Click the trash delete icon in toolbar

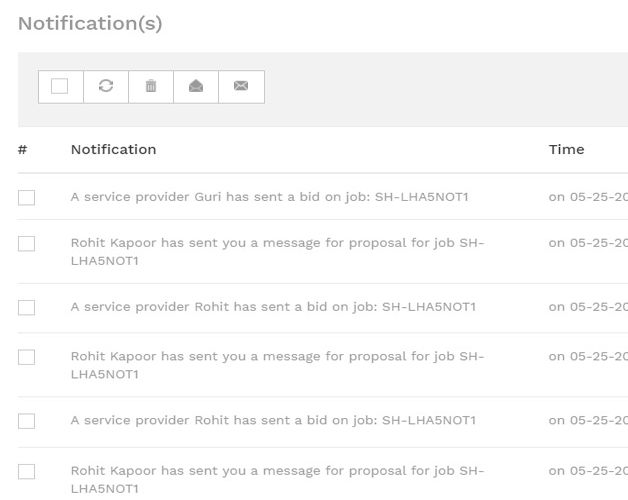150,87
